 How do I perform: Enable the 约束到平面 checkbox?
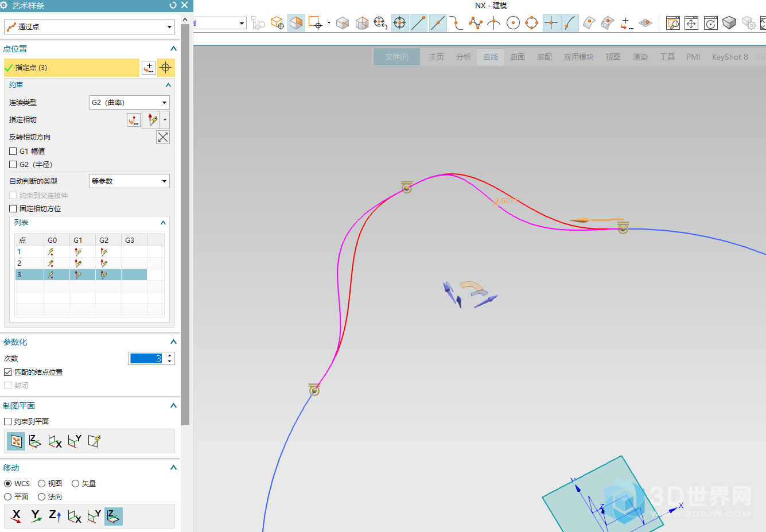pyautogui.click(x=8, y=422)
